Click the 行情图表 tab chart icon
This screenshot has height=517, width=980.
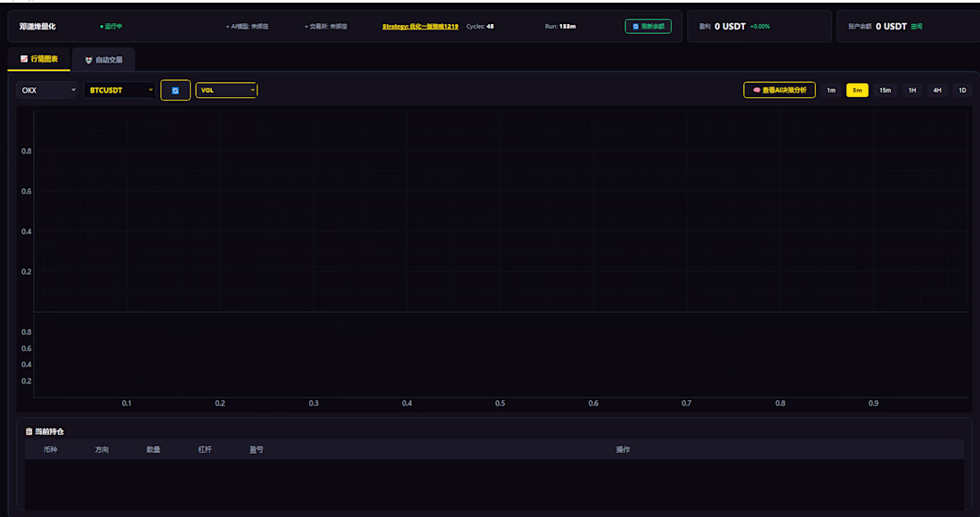[24, 59]
